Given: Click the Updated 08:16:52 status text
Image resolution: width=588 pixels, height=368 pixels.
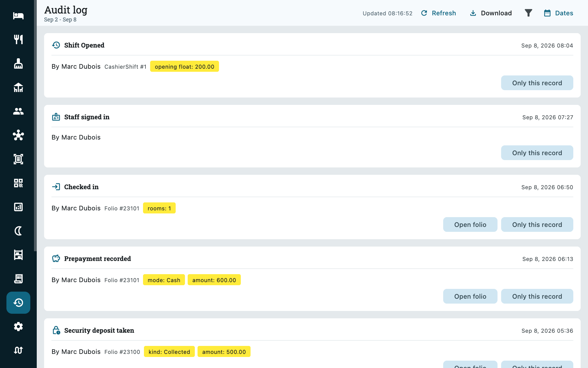Looking at the screenshot, I should click(x=387, y=13).
